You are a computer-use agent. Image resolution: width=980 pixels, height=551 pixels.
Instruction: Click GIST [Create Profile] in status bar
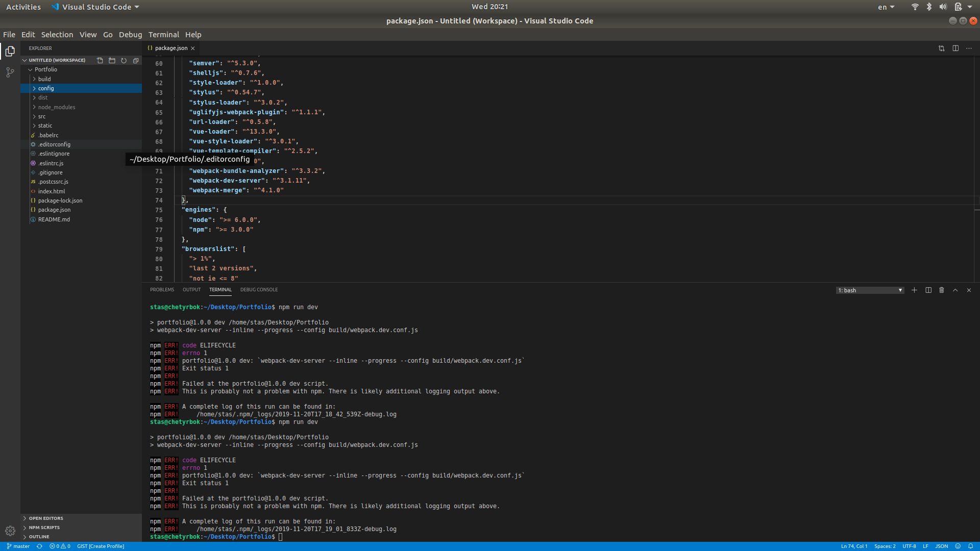pyautogui.click(x=101, y=546)
